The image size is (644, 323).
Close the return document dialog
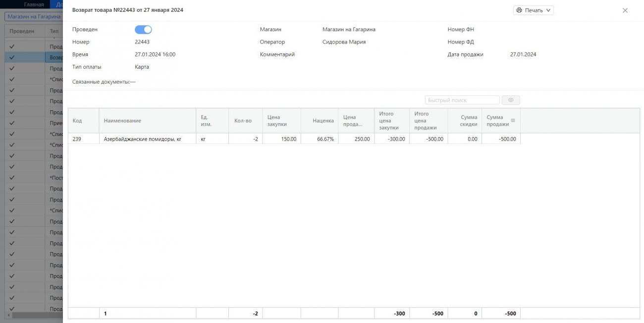point(625,10)
